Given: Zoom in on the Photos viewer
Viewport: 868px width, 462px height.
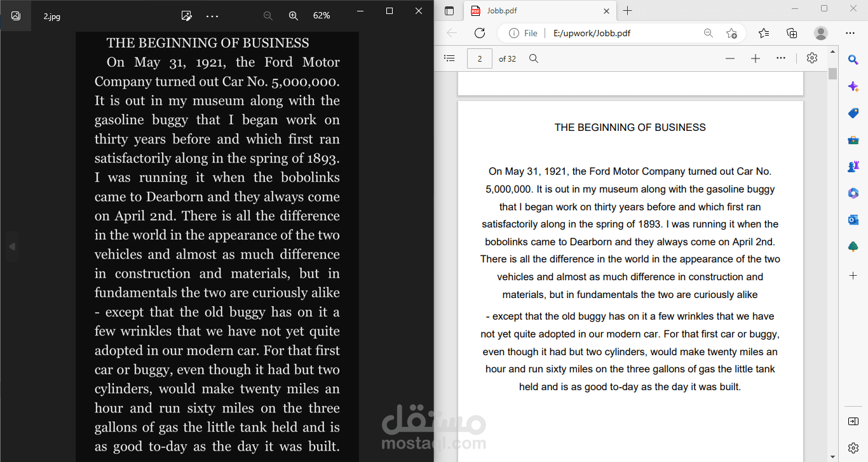Looking at the screenshot, I should pyautogui.click(x=294, y=16).
